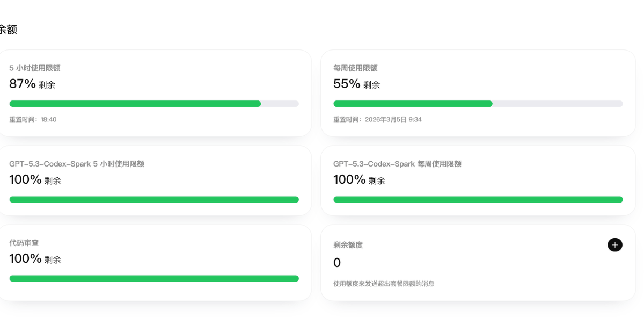Image resolution: width=644 pixels, height=317 pixels.
Task: Click the 5 小时使用限额 progress bar
Action: click(x=154, y=104)
